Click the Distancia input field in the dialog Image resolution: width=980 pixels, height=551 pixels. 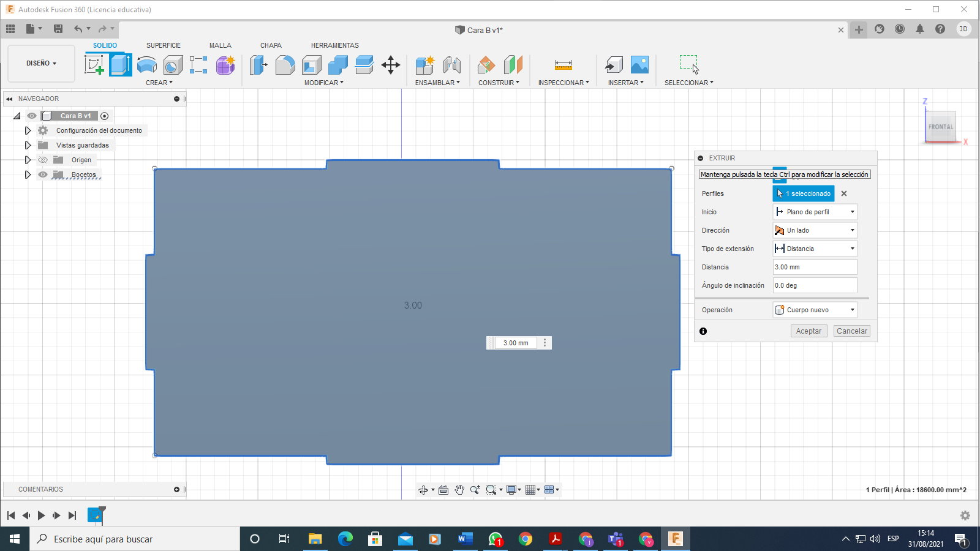[x=815, y=267]
